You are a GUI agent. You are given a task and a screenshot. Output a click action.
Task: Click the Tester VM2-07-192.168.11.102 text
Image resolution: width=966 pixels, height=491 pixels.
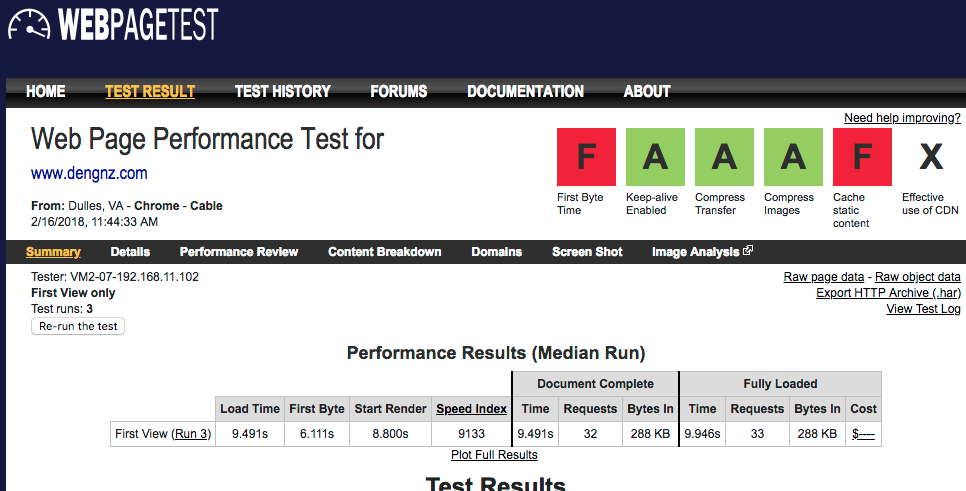(x=115, y=277)
